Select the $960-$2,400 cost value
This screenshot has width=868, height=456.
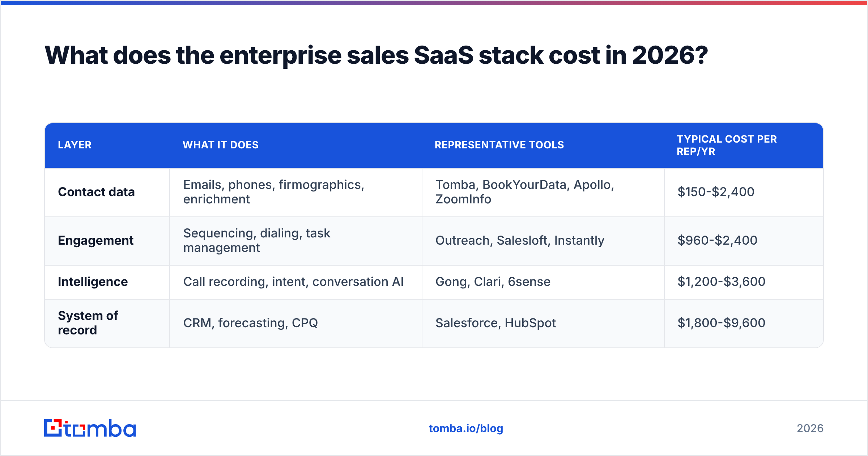pyautogui.click(x=717, y=240)
